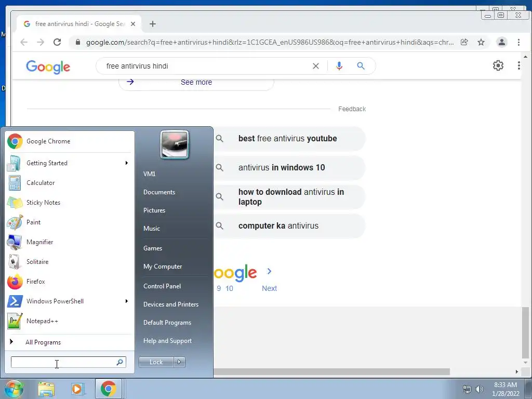Image resolution: width=532 pixels, height=399 pixels.
Task: Open Windows Media Player from the taskbar
Action: click(x=77, y=389)
